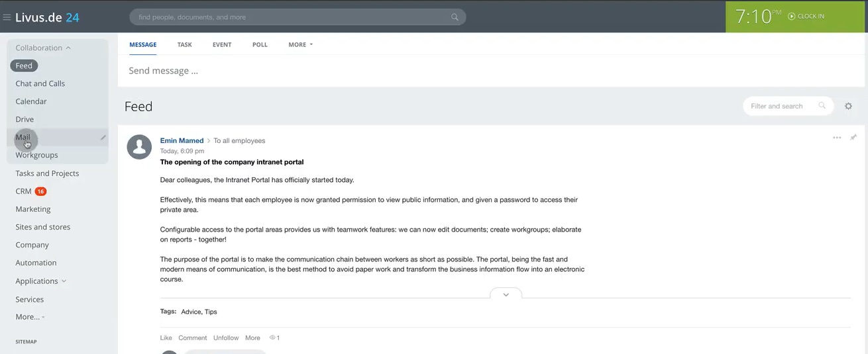Unfollow the company portal post
The height and width of the screenshot is (354, 868).
[x=225, y=338]
